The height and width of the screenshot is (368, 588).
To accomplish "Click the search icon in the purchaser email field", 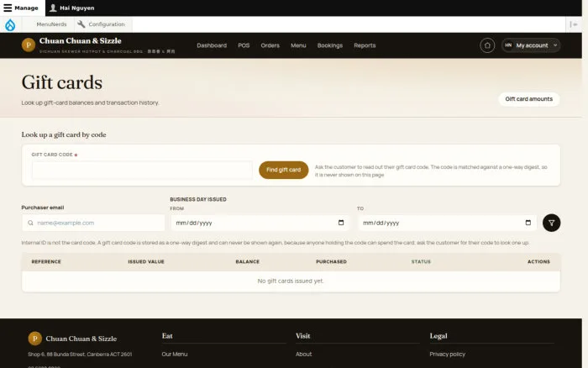I will pos(30,223).
